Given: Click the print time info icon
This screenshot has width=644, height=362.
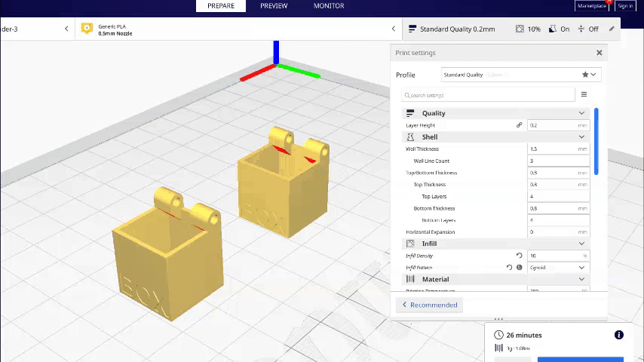Looking at the screenshot, I should click(x=619, y=335).
